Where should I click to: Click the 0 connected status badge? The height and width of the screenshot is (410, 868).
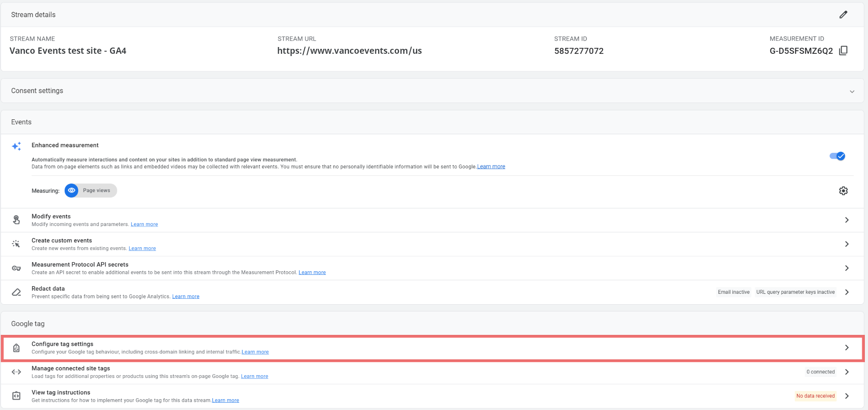point(820,372)
